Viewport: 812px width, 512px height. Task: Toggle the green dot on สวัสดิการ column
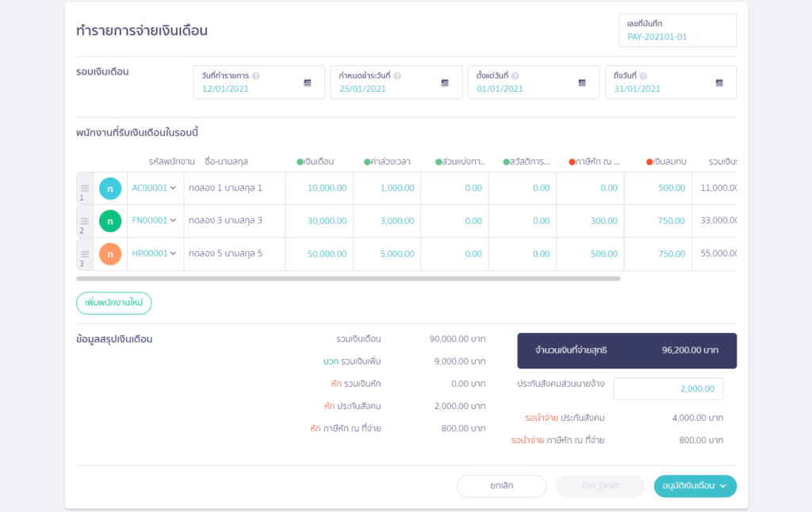[505, 162]
